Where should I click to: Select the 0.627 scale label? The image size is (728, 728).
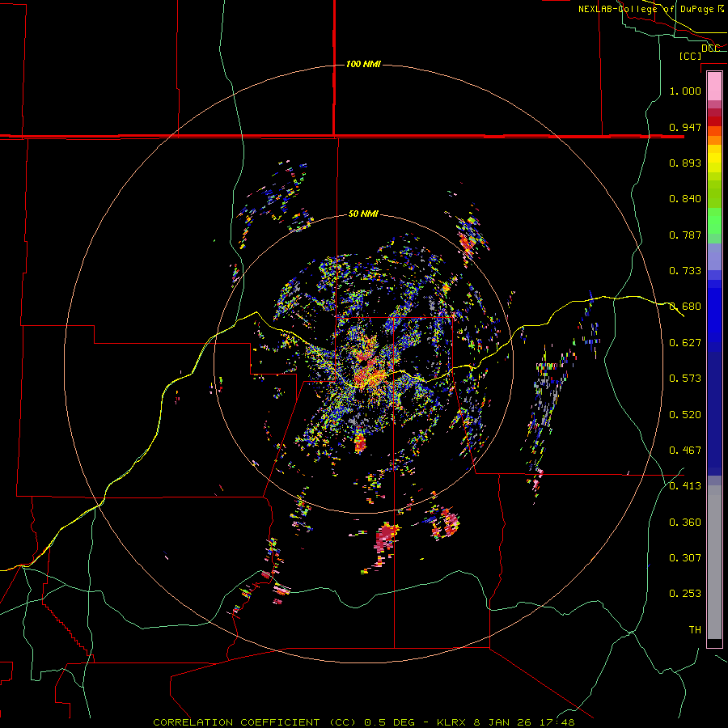tap(685, 343)
